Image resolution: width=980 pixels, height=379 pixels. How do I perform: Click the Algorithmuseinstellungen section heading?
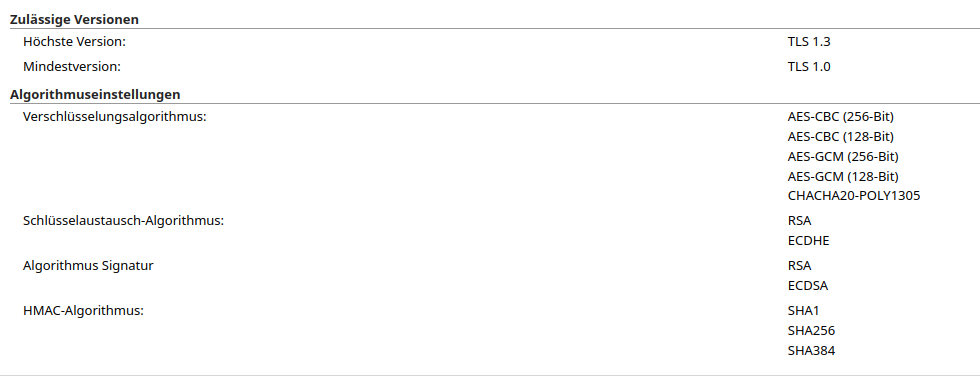pos(95,95)
